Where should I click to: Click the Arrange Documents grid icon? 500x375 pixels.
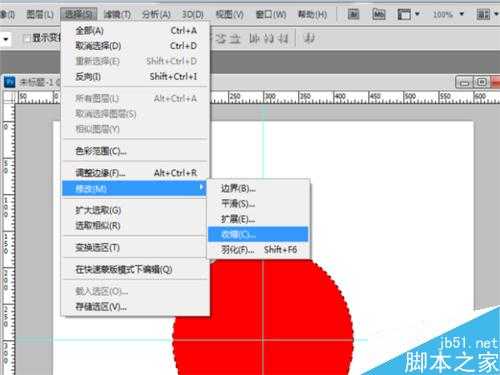483,14
